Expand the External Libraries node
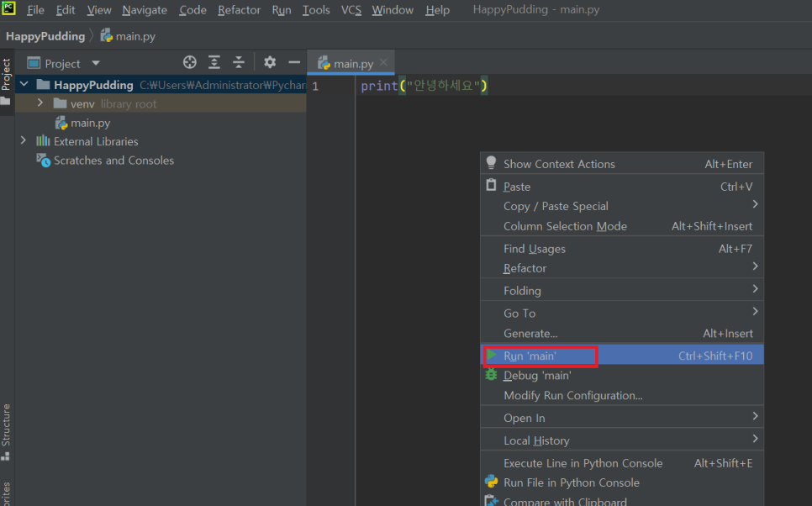812x506 pixels. click(23, 140)
